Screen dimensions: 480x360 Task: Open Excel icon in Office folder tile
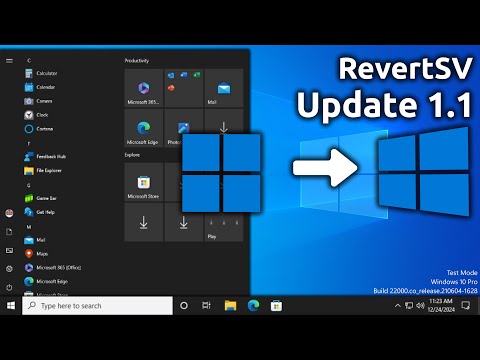tap(197, 75)
